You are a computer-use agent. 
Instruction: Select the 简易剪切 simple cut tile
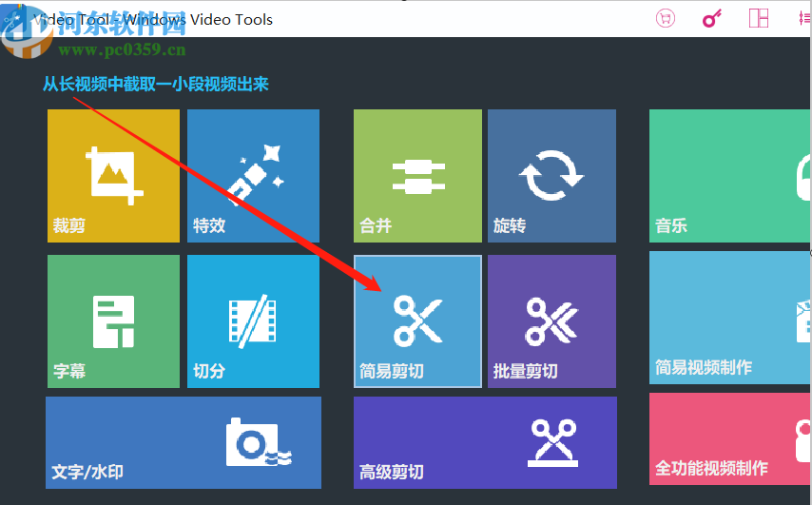click(x=417, y=321)
